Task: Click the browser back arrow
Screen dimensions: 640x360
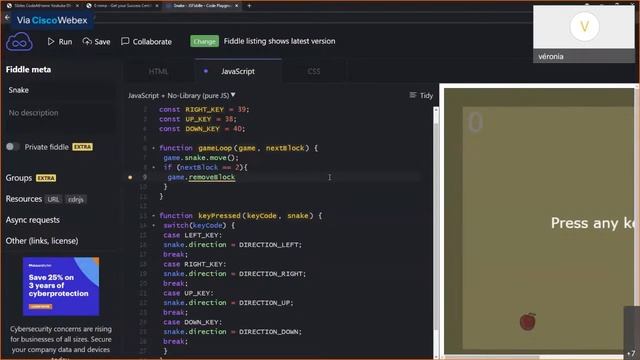Action: pyautogui.click(x=7, y=17)
